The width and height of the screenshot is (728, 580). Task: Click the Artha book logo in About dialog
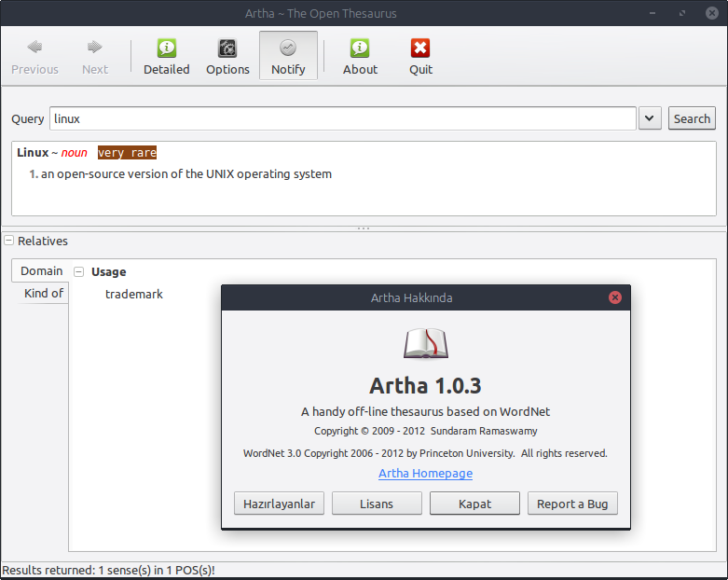426,344
